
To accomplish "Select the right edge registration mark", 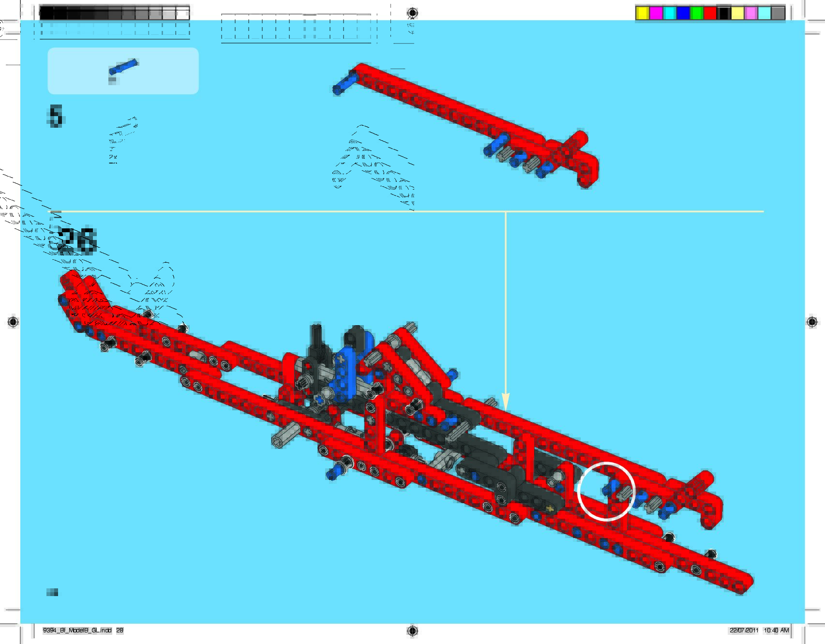I will (812, 322).
